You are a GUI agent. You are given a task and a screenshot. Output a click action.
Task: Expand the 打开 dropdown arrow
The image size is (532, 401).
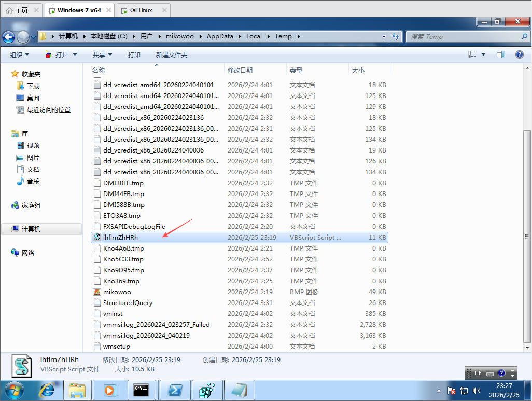click(x=75, y=54)
